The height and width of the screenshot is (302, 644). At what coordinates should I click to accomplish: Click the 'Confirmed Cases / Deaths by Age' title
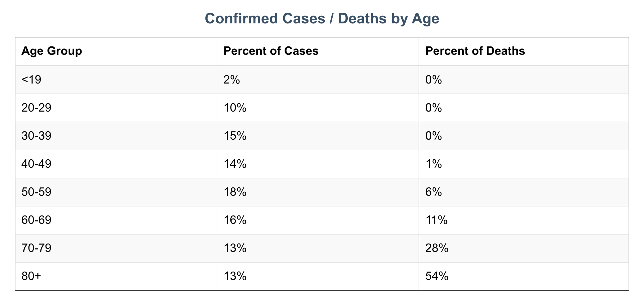(322, 18)
